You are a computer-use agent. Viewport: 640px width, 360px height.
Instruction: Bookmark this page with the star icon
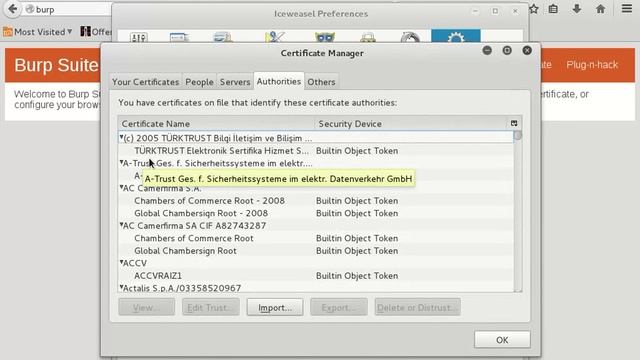533,9
